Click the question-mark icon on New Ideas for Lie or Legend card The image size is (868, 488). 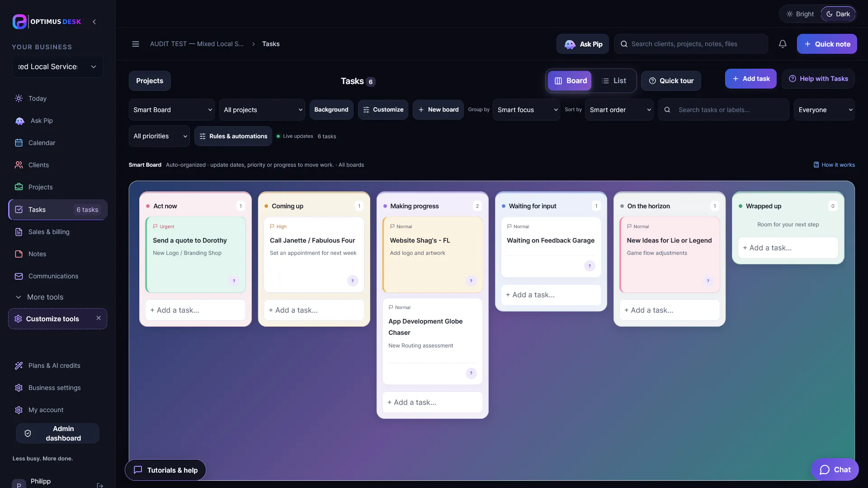(708, 281)
